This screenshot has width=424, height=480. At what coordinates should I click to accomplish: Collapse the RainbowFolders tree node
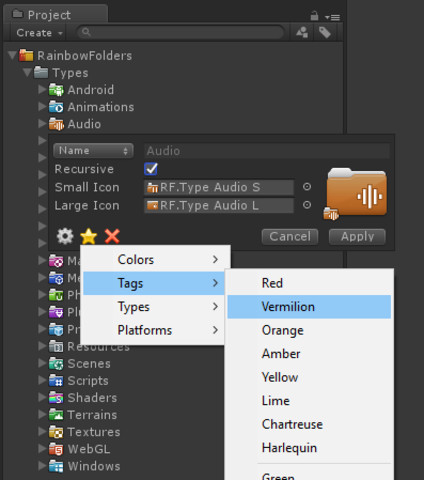(x=12, y=55)
